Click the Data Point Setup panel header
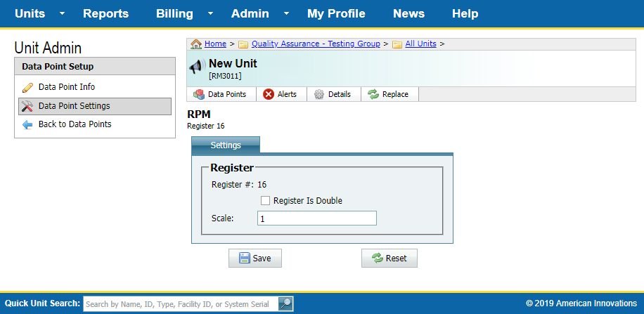This screenshot has height=314, width=644. tap(95, 67)
